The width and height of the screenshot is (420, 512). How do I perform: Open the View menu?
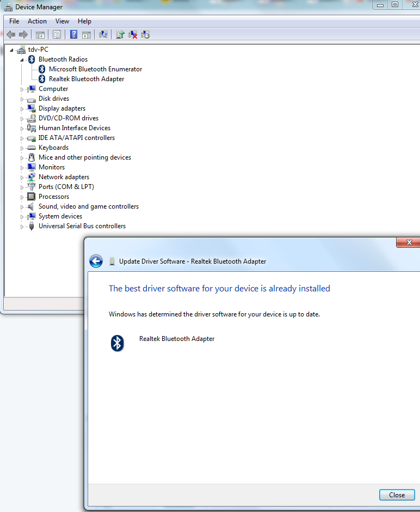(x=62, y=21)
